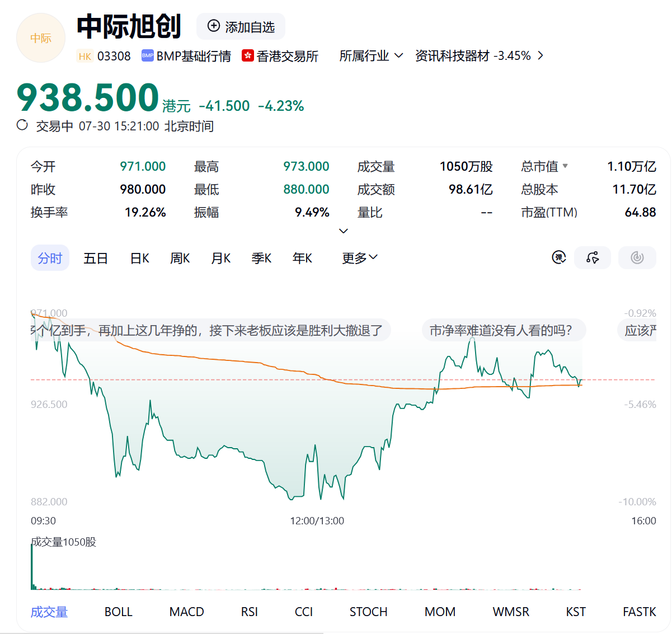The width and height of the screenshot is (672, 634).
Task: Click the greyed radar target icon
Action: pos(637,257)
